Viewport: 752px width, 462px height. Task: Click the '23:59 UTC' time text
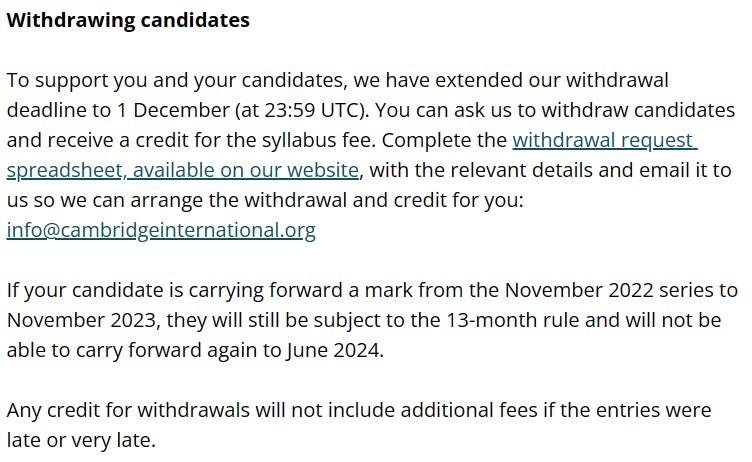tap(312, 110)
